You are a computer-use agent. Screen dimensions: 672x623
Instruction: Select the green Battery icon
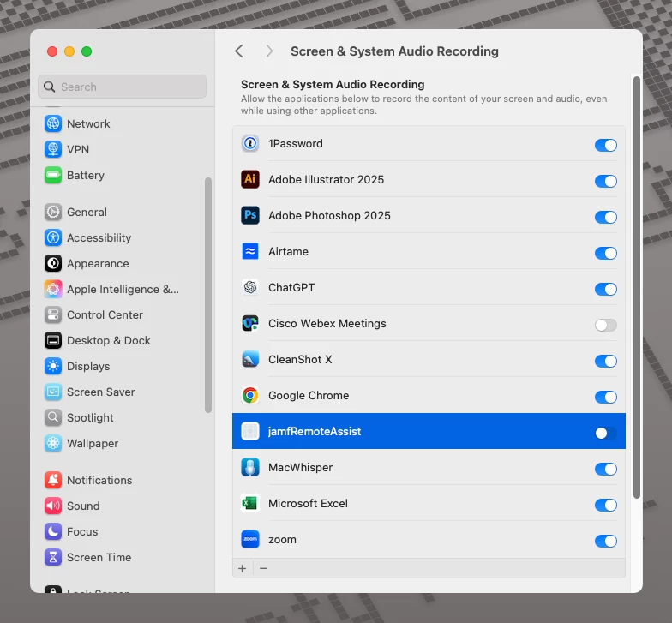pos(53,175)
